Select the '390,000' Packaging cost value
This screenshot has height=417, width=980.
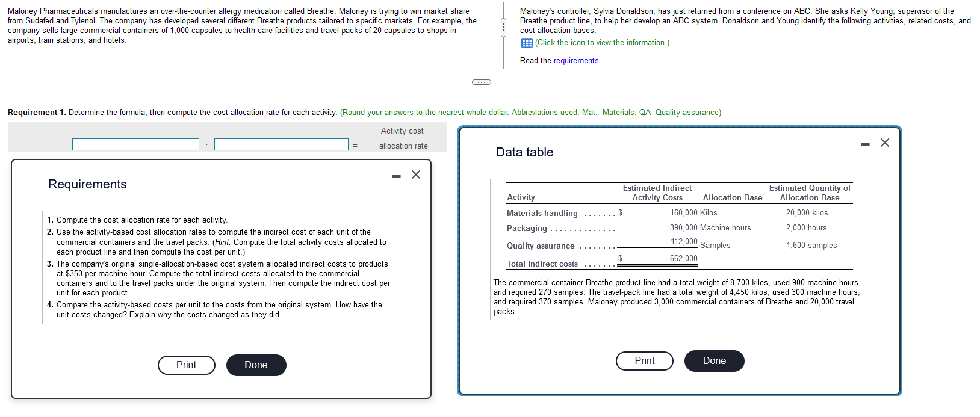[x=684, y=228]
